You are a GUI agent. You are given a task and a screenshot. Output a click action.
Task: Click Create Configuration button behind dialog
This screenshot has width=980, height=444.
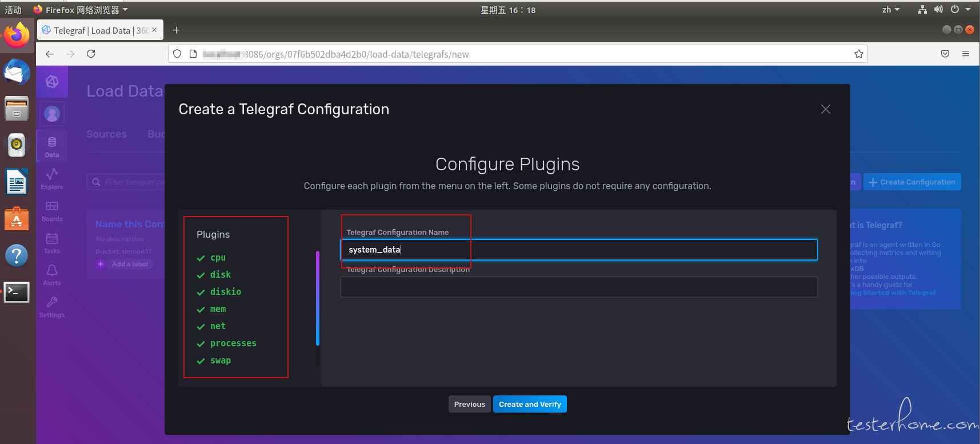pyautogui.click(x=912, y=182)
